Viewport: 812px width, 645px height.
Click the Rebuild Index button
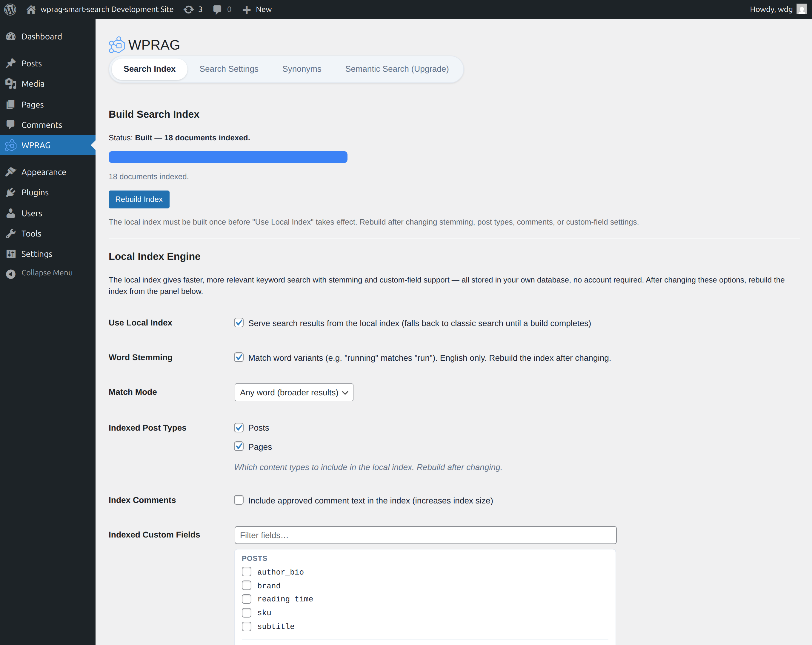[139, 199]
